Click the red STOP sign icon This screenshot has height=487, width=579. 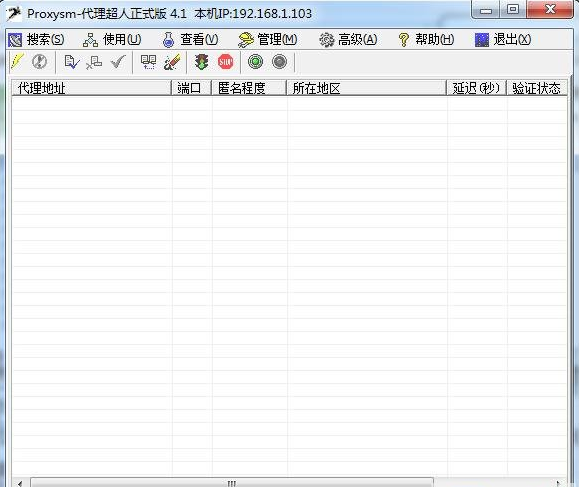pos(226,62)
